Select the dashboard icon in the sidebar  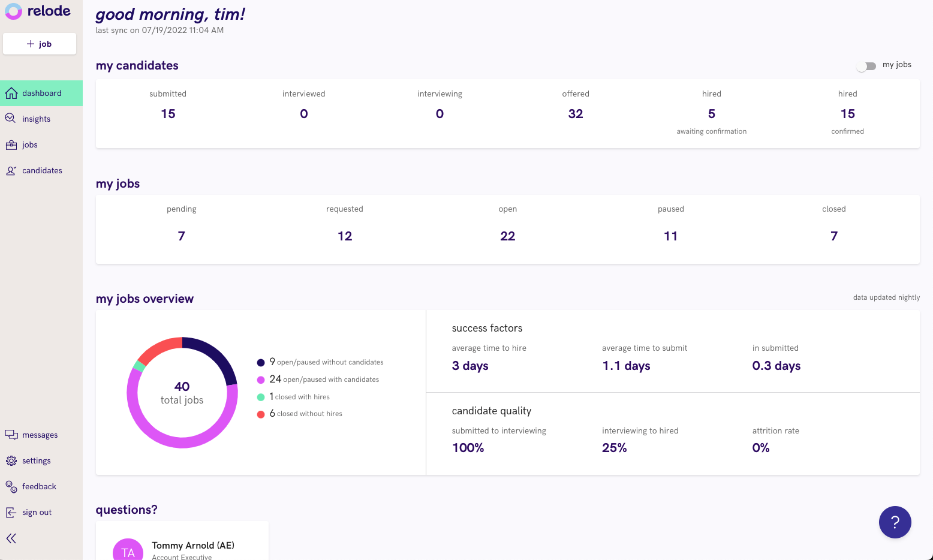pyautogui.click(x=11, y=93)
